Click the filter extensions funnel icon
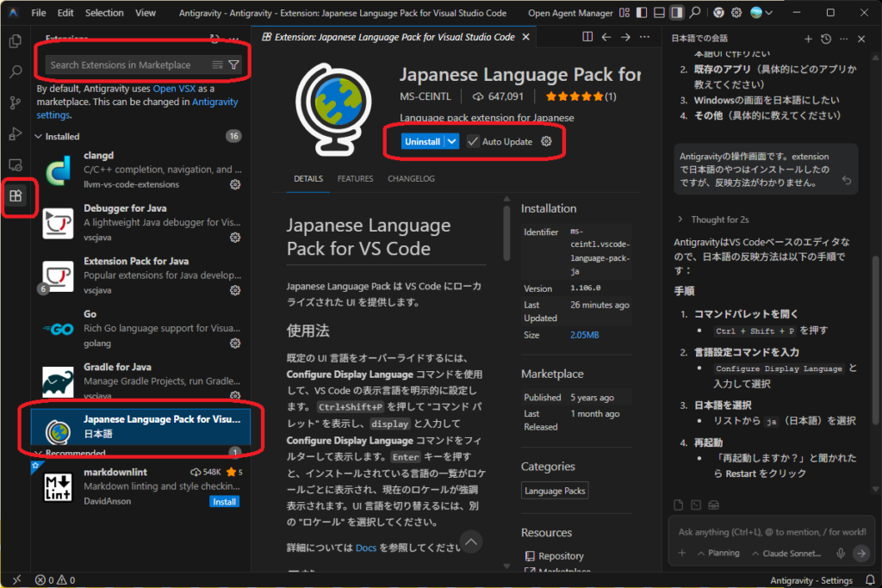Viewport: 882px width, 588px height. [233, 65]
